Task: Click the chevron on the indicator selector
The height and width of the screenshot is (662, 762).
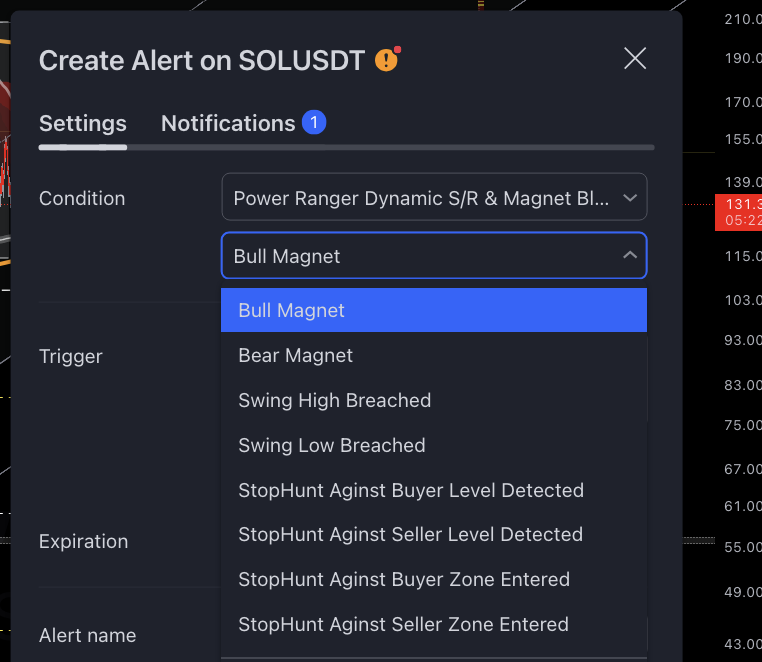Action: tap(630, 198)
